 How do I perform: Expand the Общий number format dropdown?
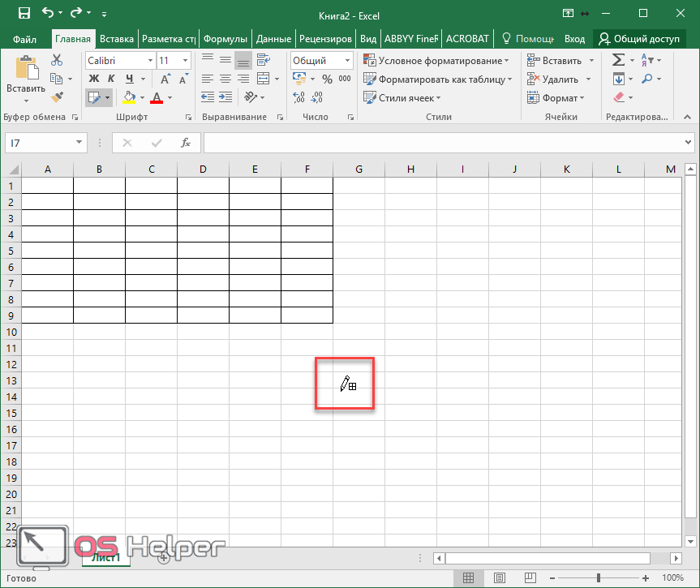click(346, 61)
